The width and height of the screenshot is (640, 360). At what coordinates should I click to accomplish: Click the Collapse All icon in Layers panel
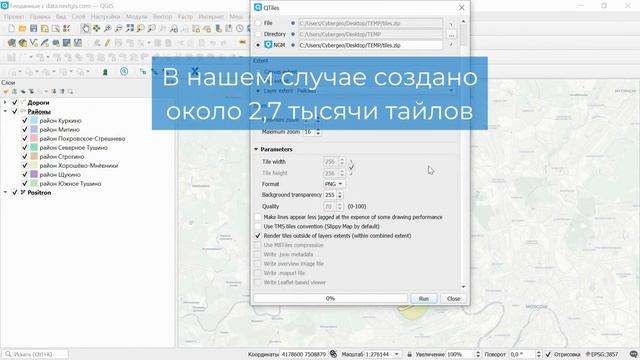(62, 91)
